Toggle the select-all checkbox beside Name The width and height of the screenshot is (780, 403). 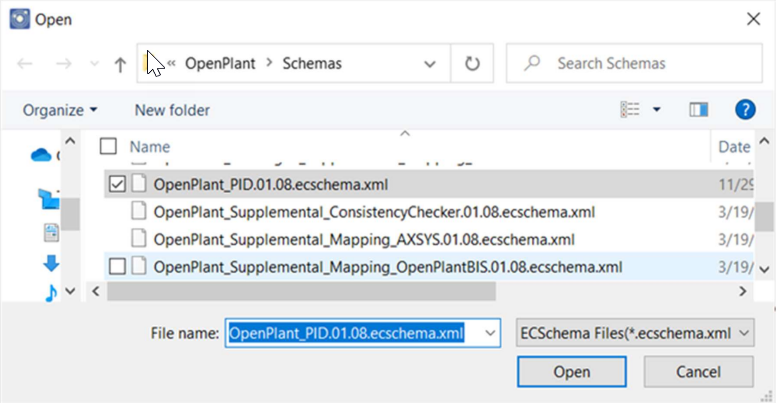108,146
